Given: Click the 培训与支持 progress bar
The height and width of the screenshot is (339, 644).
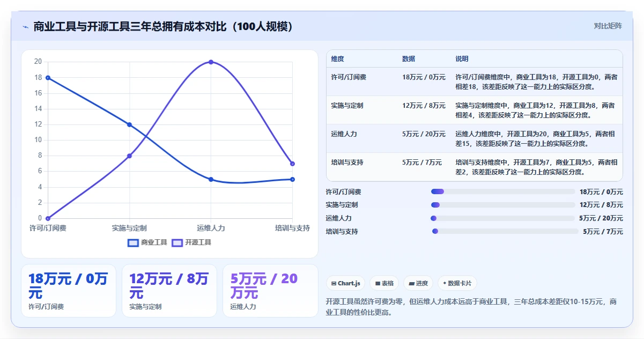Looking at the screenshot, I should click(505, 231).
